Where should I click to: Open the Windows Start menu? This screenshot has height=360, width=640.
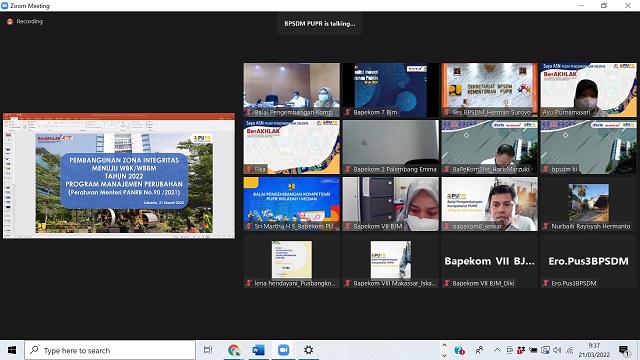[12, 350]
